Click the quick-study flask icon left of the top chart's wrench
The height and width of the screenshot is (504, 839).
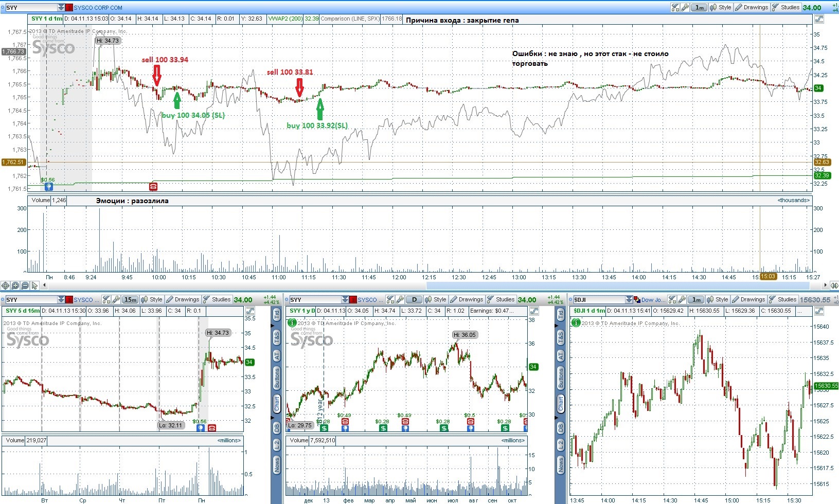675,7
